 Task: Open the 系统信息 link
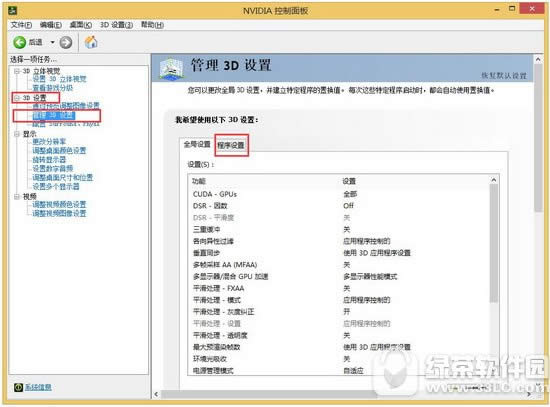pyautogui.click(x=38, y=387)
